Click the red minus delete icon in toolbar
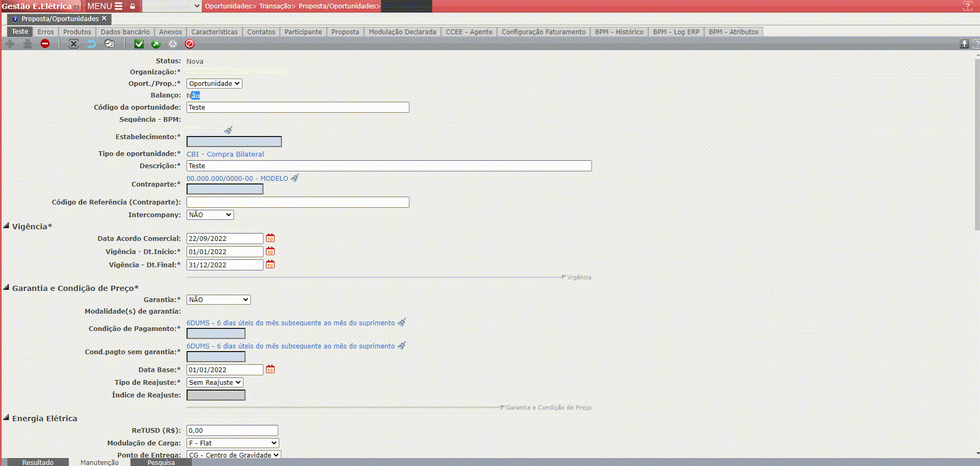Screen dimensions: 980x466 [45, 44]
